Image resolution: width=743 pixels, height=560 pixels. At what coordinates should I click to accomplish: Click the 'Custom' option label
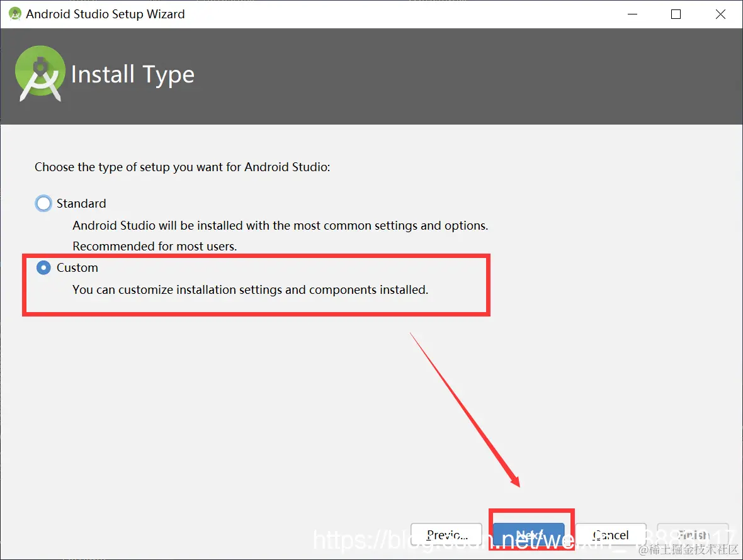pos(77,268)
